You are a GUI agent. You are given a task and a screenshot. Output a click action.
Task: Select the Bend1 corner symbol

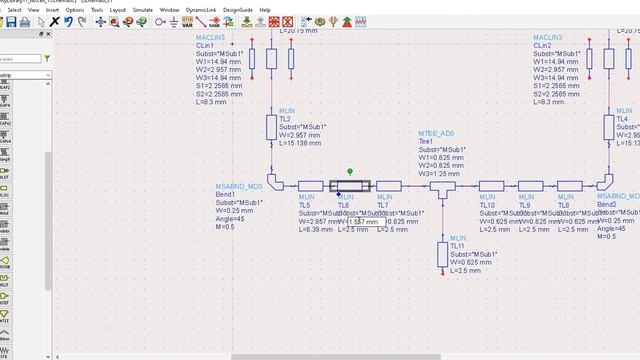276,182
